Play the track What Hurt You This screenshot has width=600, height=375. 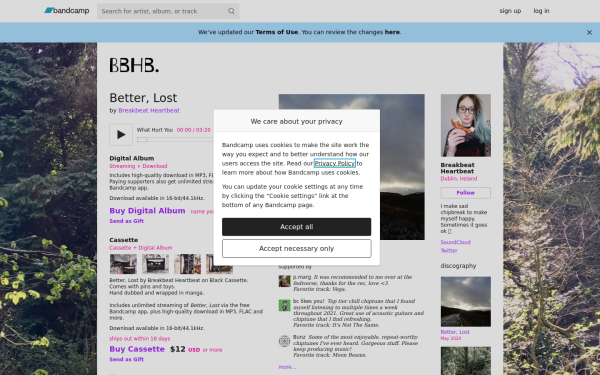tap(121, 134)
